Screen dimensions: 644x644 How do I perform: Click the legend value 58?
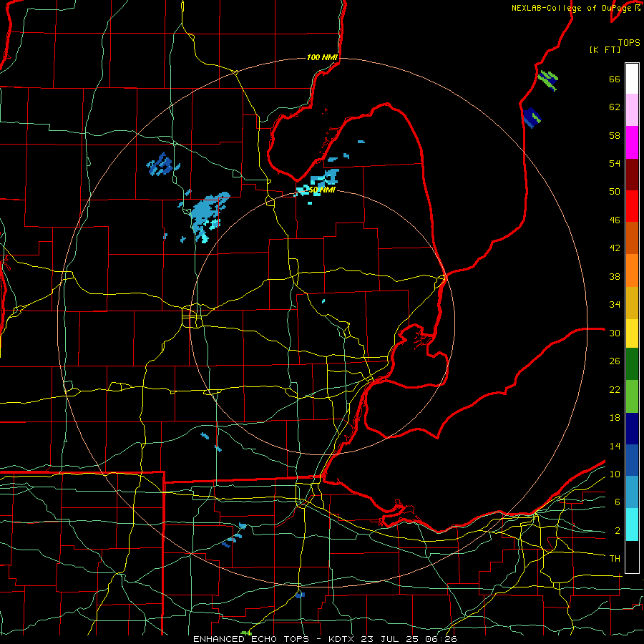tap(615, 135)
